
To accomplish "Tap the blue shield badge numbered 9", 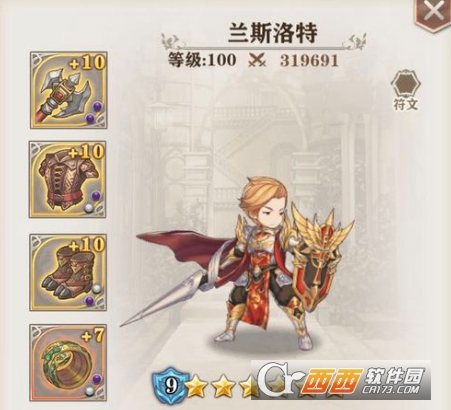I will [x=170, y=384].
